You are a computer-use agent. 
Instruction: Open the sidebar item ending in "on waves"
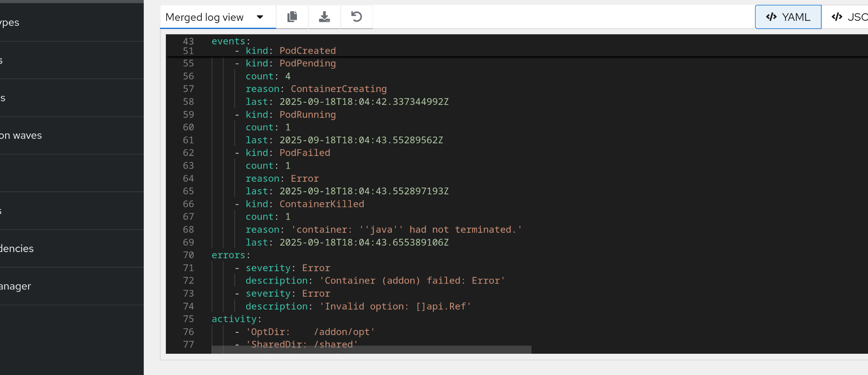tap(21, 135)
